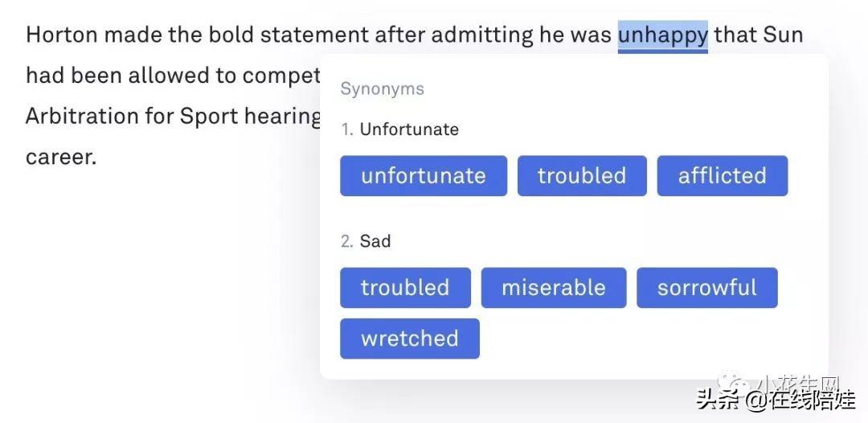Screen dimensions: 868x423
Task: Click the word "Sun" at line end
Action: [x=783, y=35]
